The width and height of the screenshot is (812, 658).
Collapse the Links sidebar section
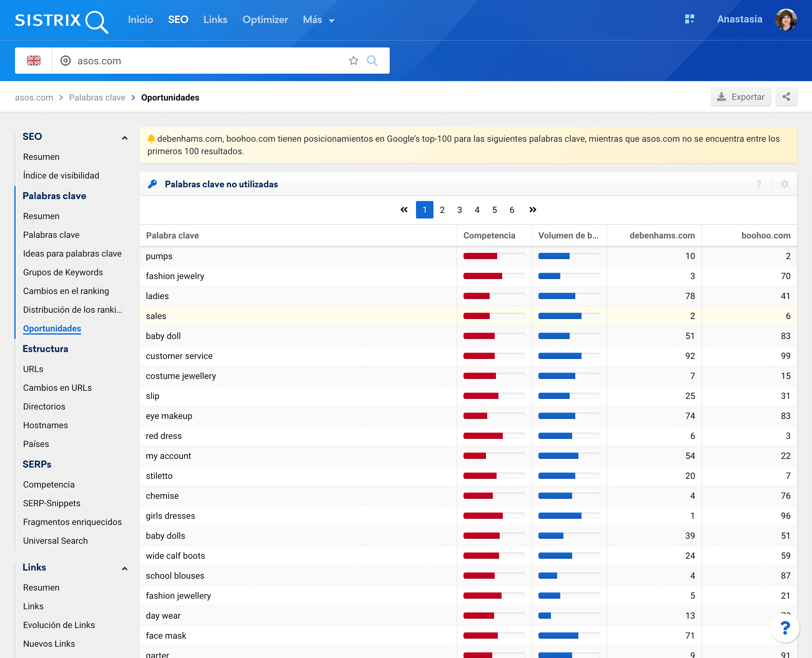coord(124,568)
